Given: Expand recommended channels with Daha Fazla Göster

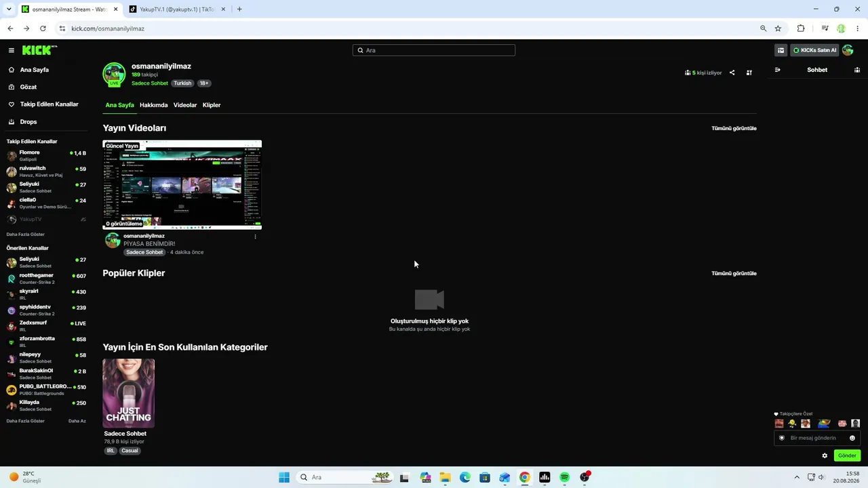Looking at the screenshot, I should (26, 421).
